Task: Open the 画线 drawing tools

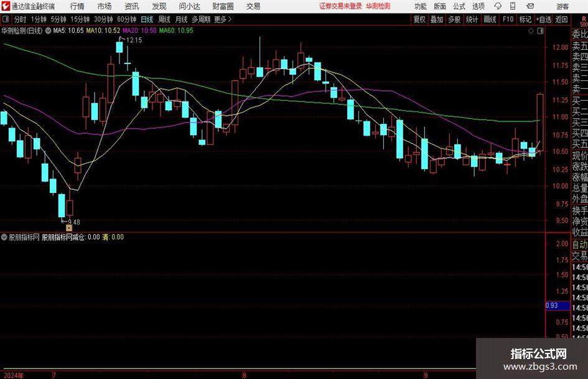Action: (490, 19)
